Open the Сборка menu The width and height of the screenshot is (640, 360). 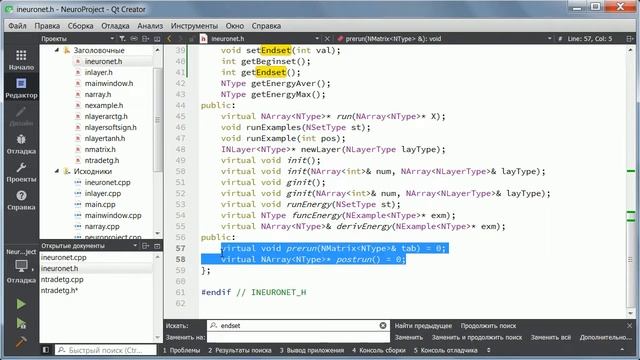click(x=80, y=26)
